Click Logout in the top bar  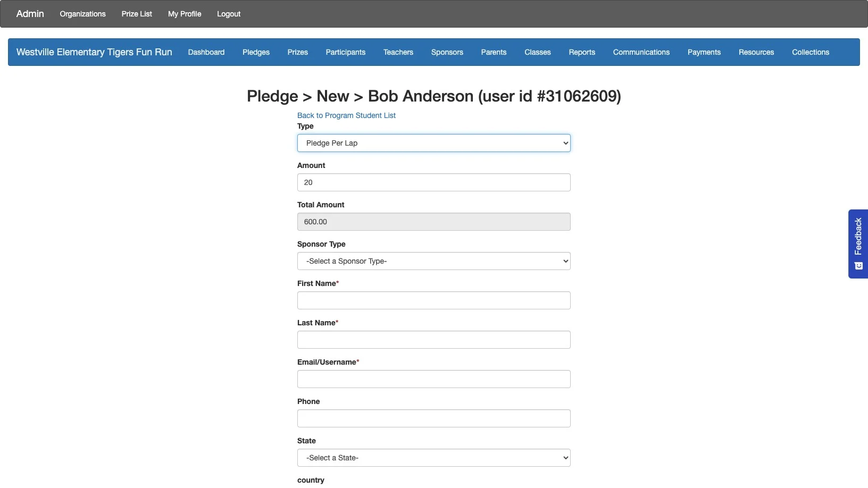pyautogui.click(x=229, y=14)
